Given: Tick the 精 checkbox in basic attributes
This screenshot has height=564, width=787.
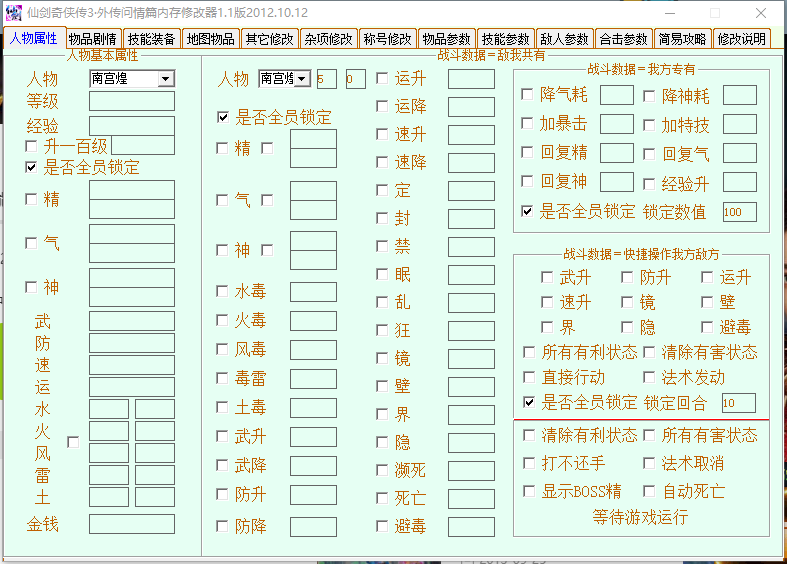Looking at the screenshot, I should (x=31, y=199).
